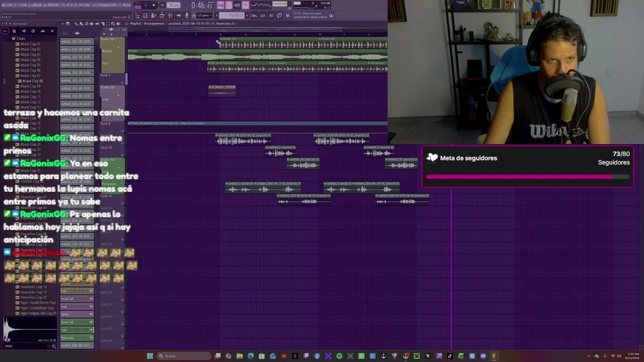Open TikTok from the taskbar
Image resolution: width=644 pixels, height=362 pixels.
point(450,356)
